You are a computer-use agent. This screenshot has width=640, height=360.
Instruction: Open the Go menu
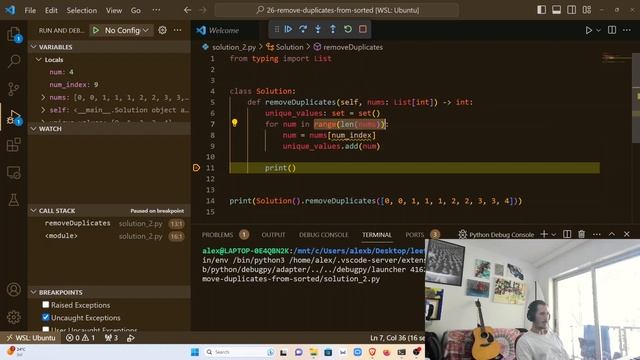136,10
